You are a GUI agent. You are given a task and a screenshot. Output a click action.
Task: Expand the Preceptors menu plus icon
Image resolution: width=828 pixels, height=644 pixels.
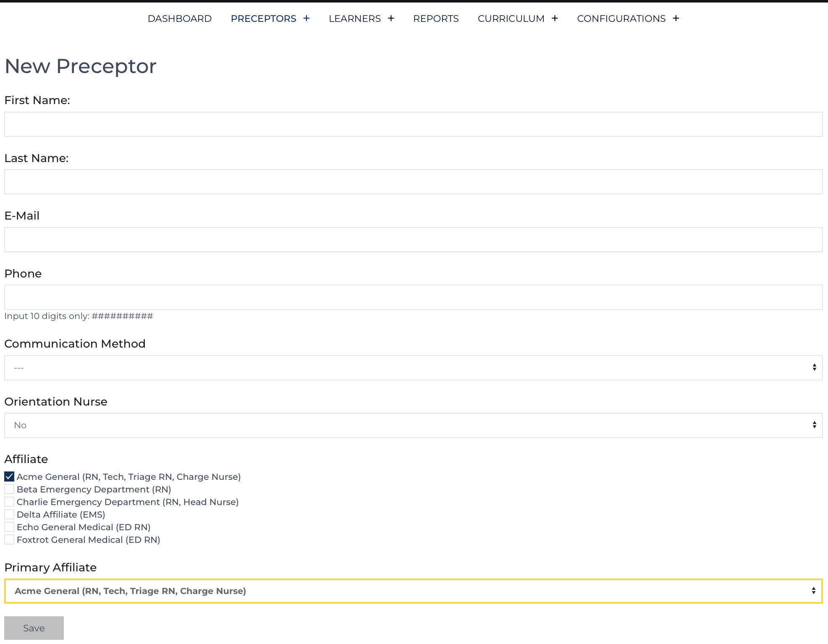coord(307,18)
